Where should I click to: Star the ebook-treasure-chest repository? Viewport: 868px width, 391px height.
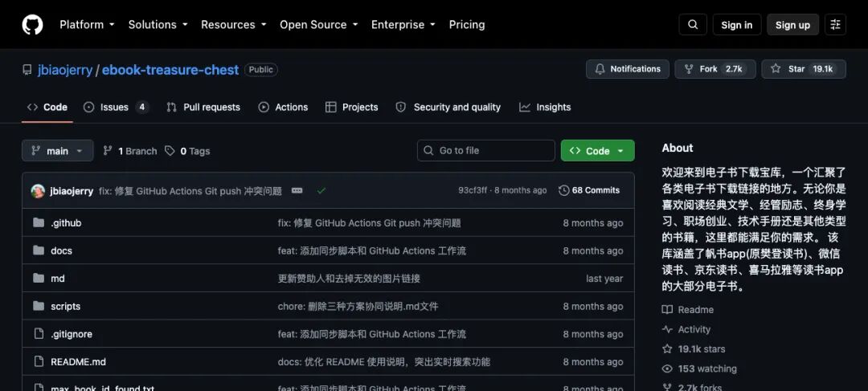803,69
